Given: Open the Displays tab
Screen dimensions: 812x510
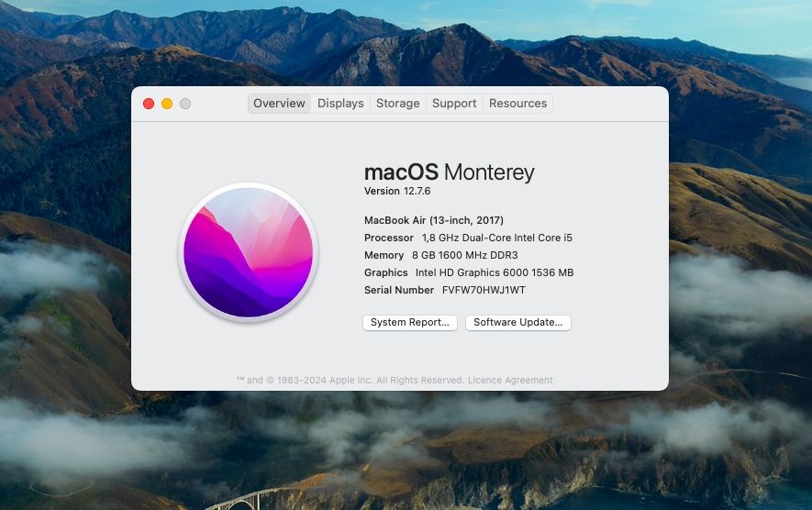Looking at the screenshot, I should pos(340,104).
